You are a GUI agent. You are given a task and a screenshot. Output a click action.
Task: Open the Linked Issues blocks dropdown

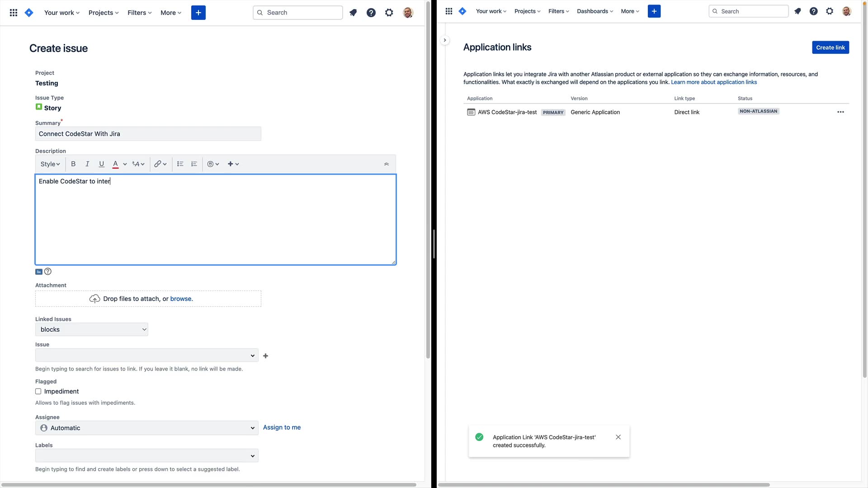[92, 330]
